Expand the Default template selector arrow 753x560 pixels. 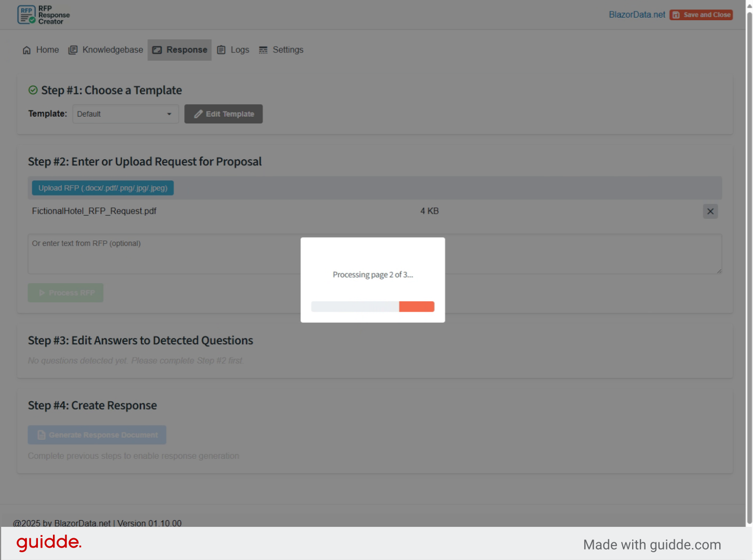click(x=169, y=114)
